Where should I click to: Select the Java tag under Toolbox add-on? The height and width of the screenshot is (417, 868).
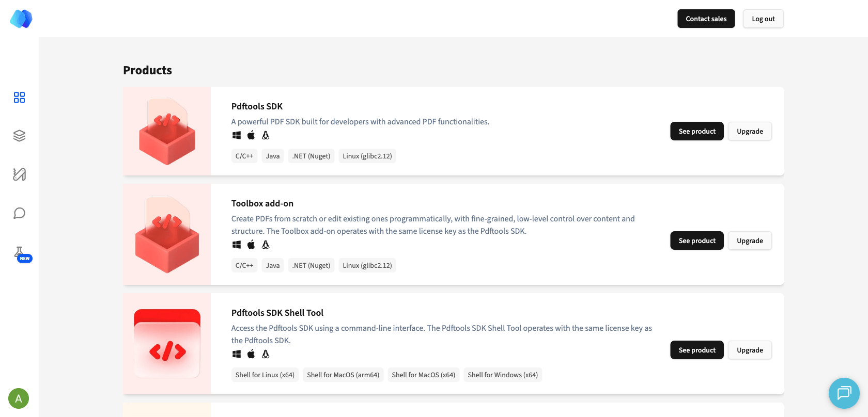273,265
